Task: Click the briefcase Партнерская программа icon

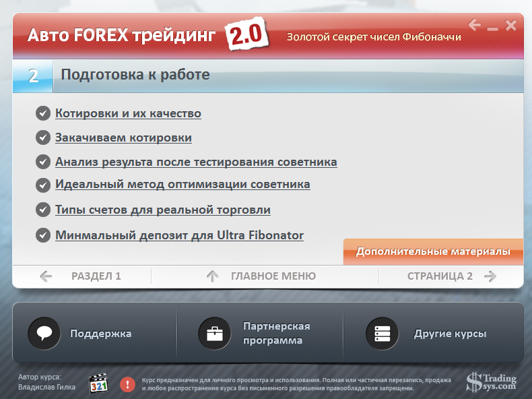Action: 215,334
